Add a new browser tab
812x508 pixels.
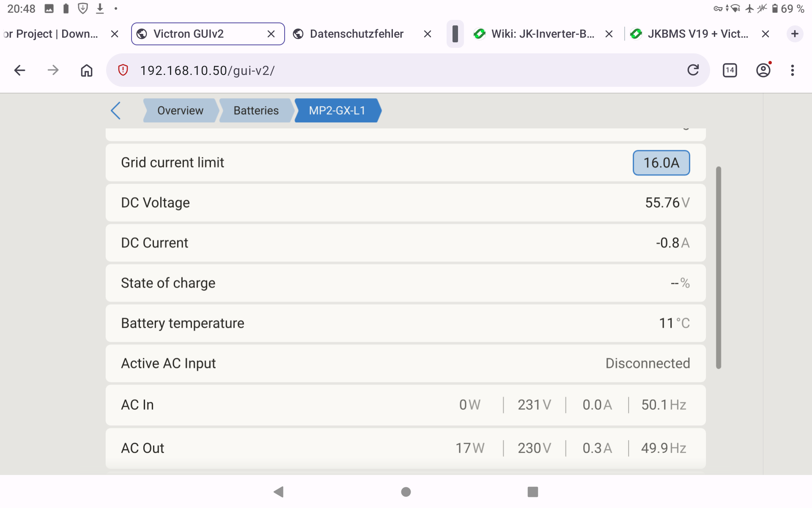pos(795,34)
